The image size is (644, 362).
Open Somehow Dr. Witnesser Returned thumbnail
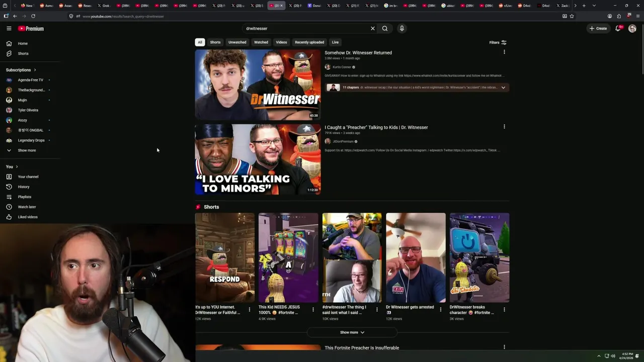tap(258, 84)
